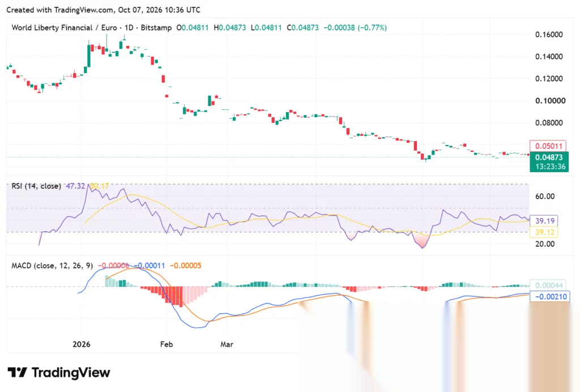Viewport: 580px width, 392px height.
Task: Click the yellow RSI average value 50.17
Action: pos(100,186)
